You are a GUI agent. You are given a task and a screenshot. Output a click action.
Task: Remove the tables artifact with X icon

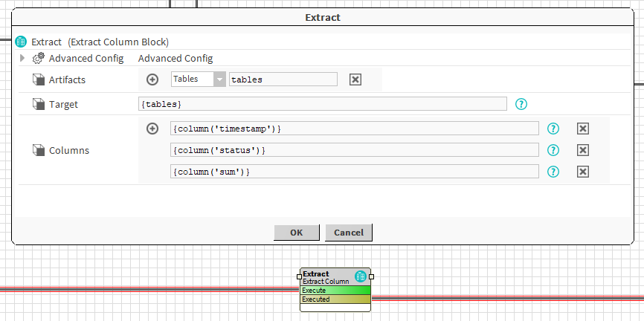[355, 80]
